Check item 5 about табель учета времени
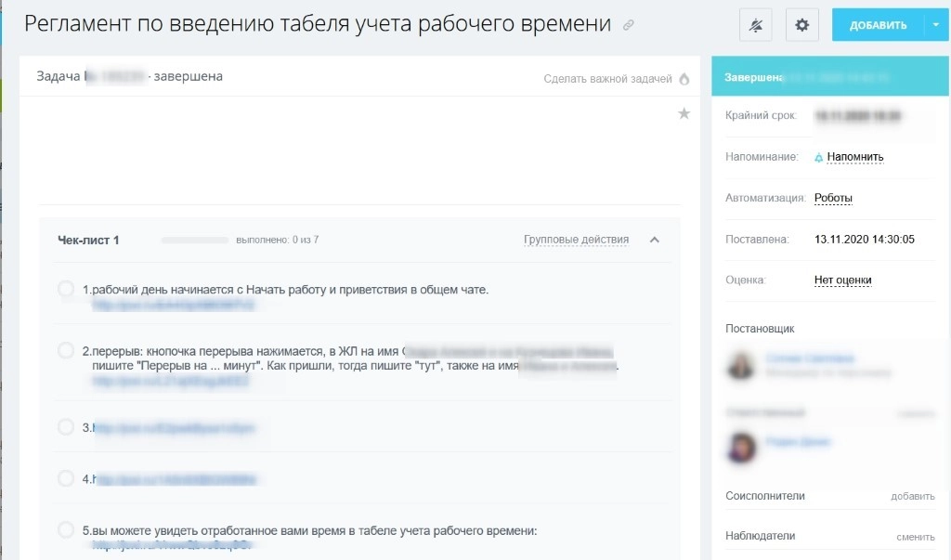Screen dimensions: 951x560 click(x=66, y=529)
